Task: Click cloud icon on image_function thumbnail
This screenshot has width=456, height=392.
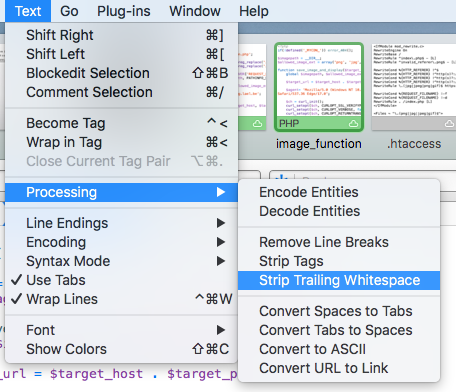Action: click(353, 124)
